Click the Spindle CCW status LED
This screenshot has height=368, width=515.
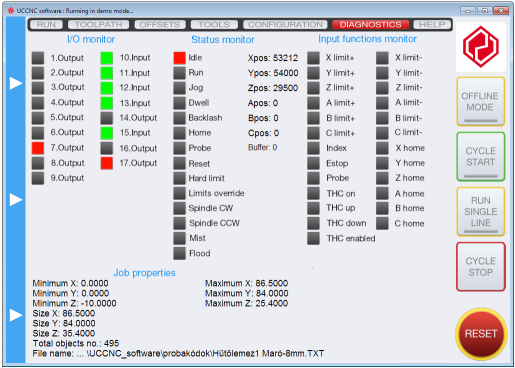tap(179, 223)
